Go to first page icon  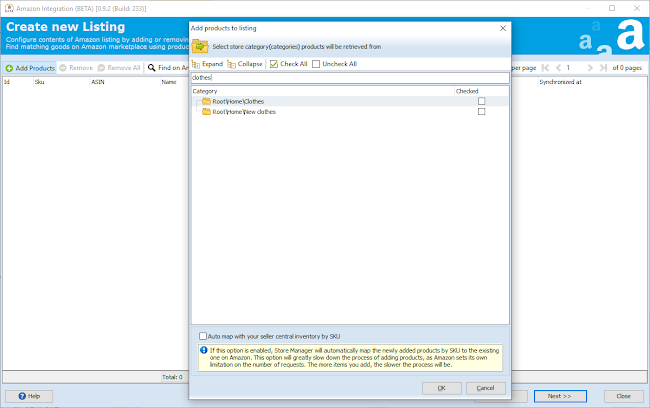coord(546,68)
